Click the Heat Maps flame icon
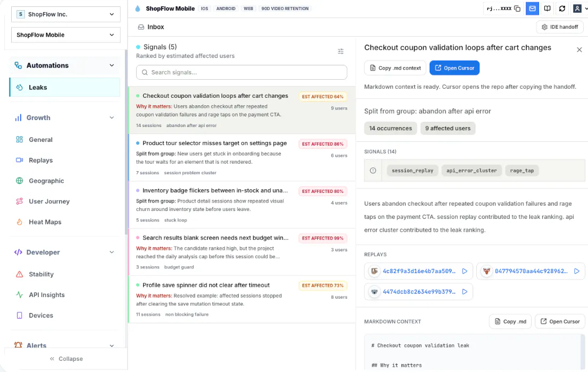The image size is (588, 372). [x=20, y=222]
